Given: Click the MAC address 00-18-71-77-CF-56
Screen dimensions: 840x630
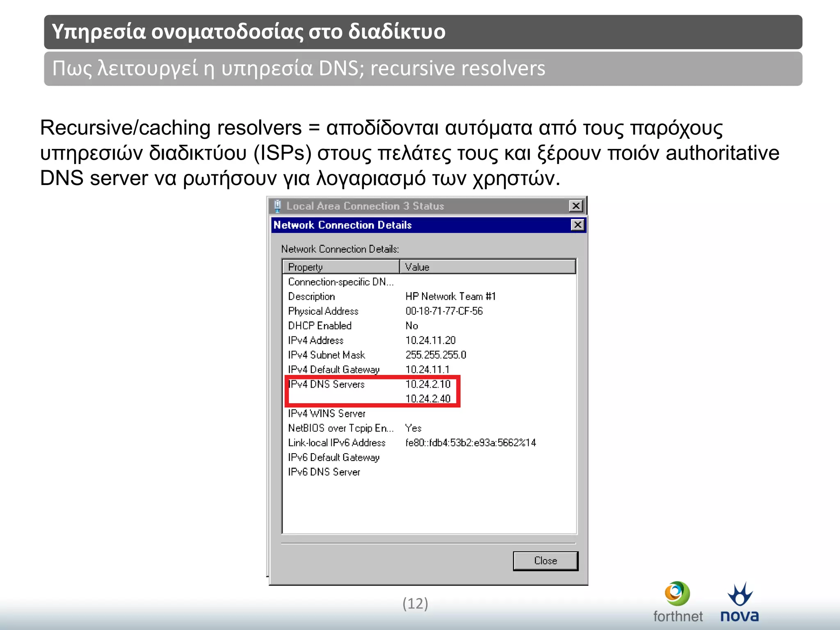Looking at the screenshot, I should click(x=444, y=311).
